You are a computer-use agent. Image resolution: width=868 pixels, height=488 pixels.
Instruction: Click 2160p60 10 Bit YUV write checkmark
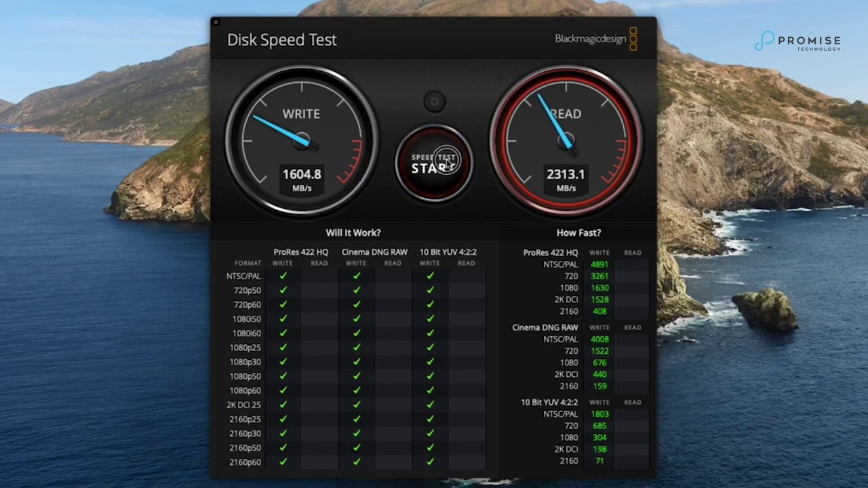coord(430,462)
